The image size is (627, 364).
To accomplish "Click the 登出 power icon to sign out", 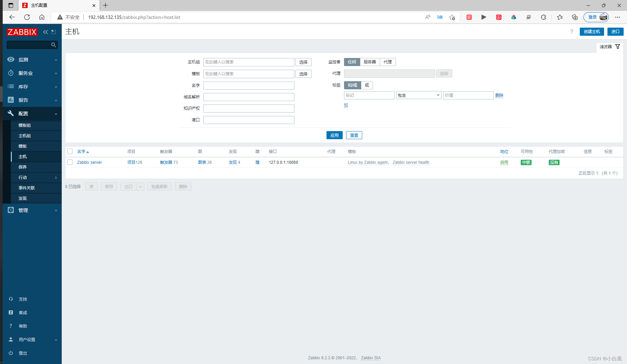I will 11,353.
